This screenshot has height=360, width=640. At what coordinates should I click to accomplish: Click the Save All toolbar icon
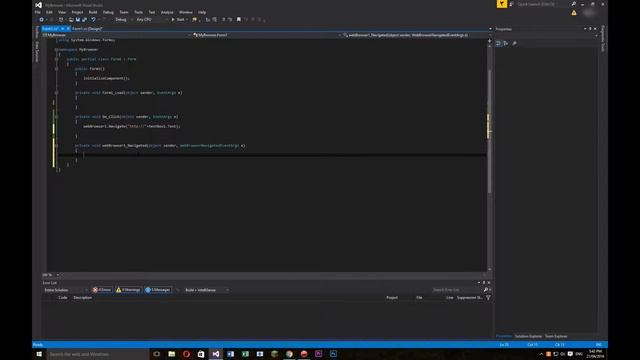[x=84, y=20]
